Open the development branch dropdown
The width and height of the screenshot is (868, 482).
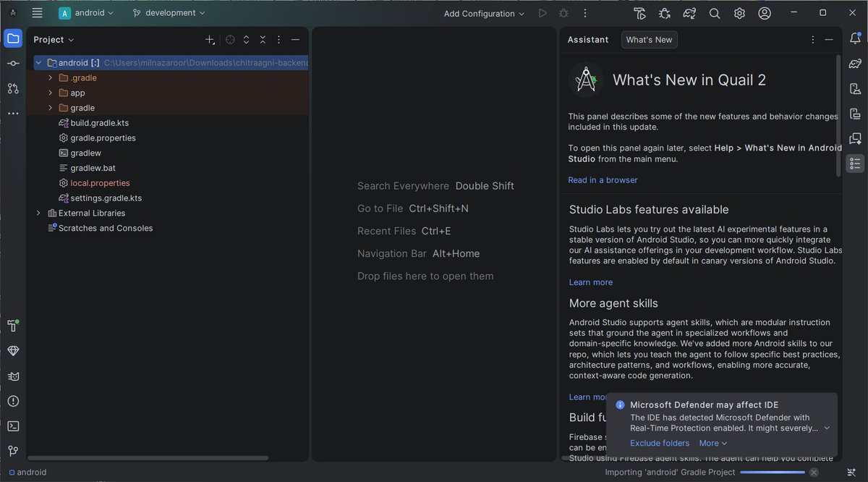[169, 13]
